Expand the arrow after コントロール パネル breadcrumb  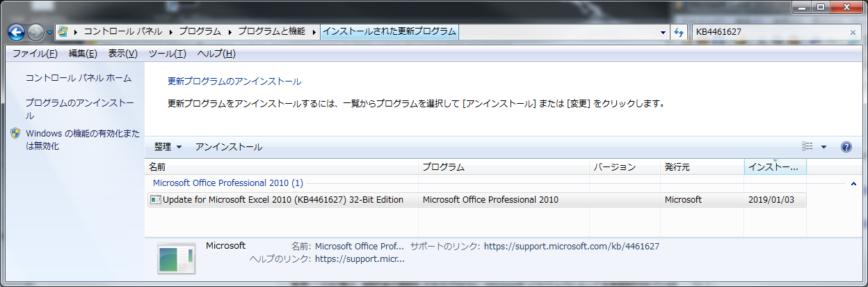170,32
